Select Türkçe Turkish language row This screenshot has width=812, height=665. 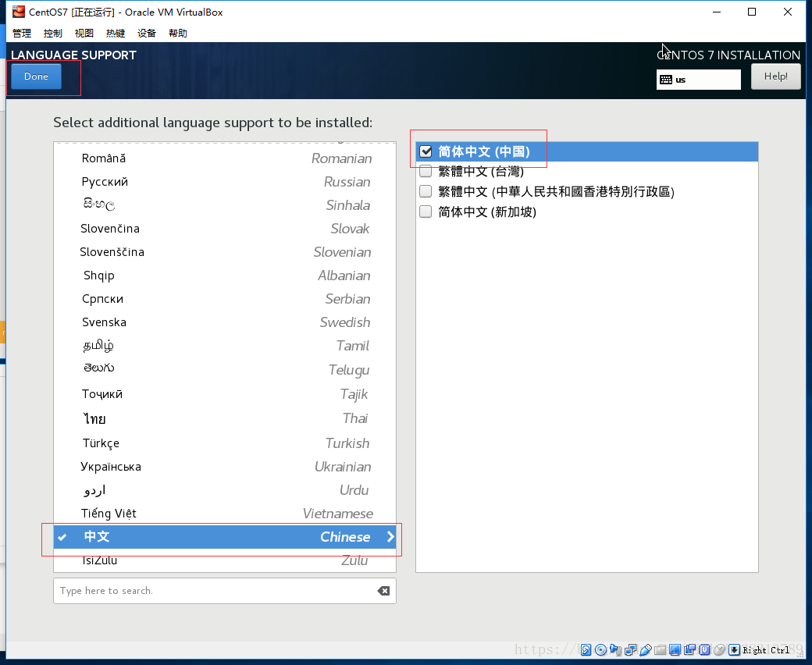225,443
